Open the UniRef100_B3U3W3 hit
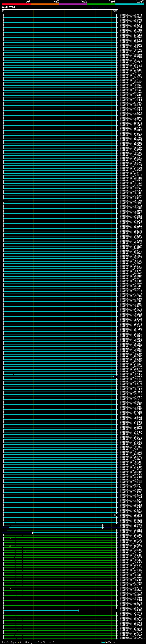 tap(131, 550)
